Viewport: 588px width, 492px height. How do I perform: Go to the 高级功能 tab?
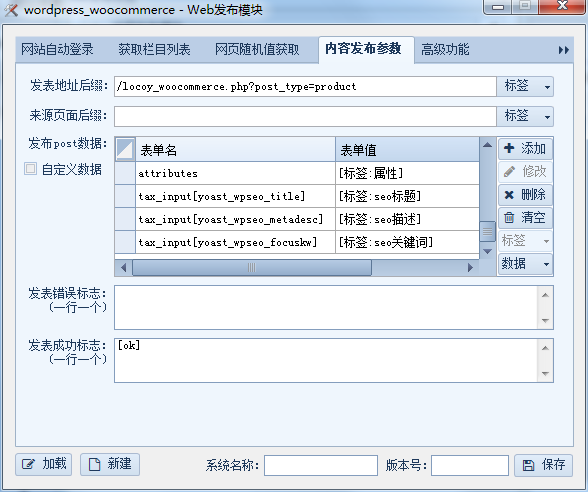pyautogui.click(x=445, y=50)
